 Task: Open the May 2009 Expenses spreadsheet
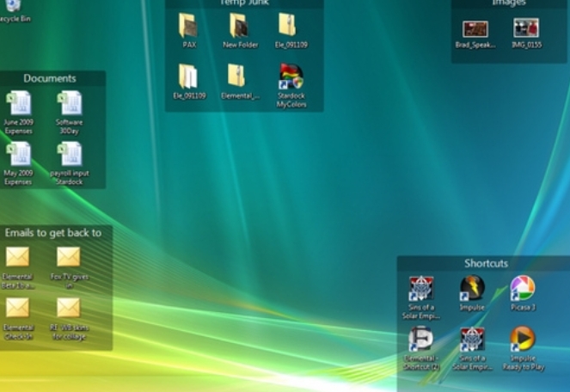(19, 154)
